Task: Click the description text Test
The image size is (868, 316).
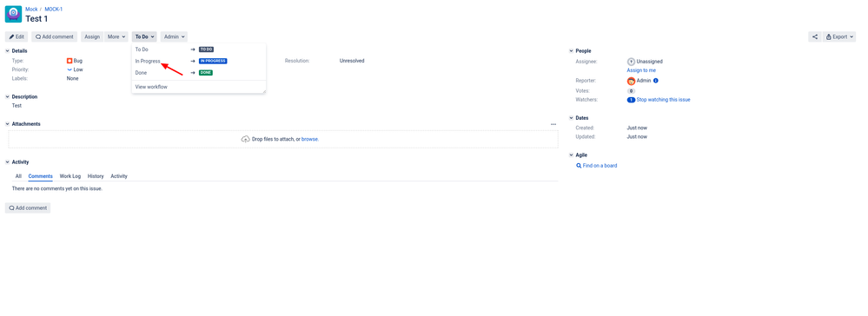Action: (x=17, y=106)
